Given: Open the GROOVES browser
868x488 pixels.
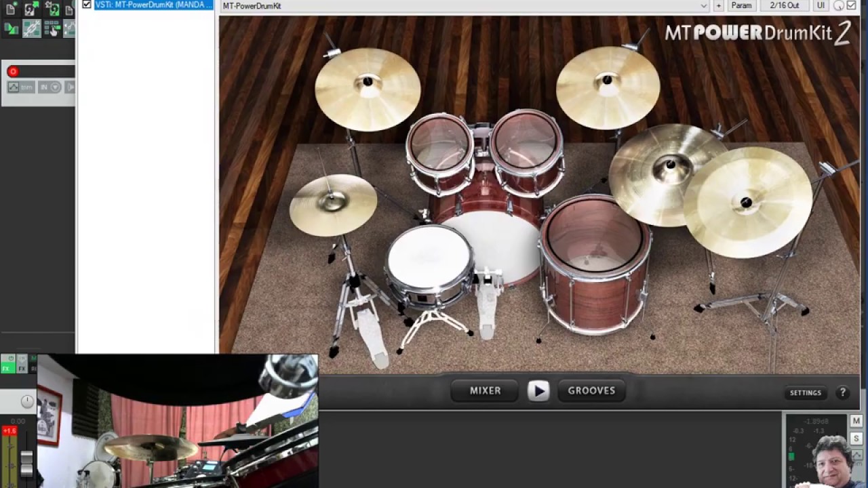Looking at the screenshot, I should pyautogui.click(x=591, y=391).
